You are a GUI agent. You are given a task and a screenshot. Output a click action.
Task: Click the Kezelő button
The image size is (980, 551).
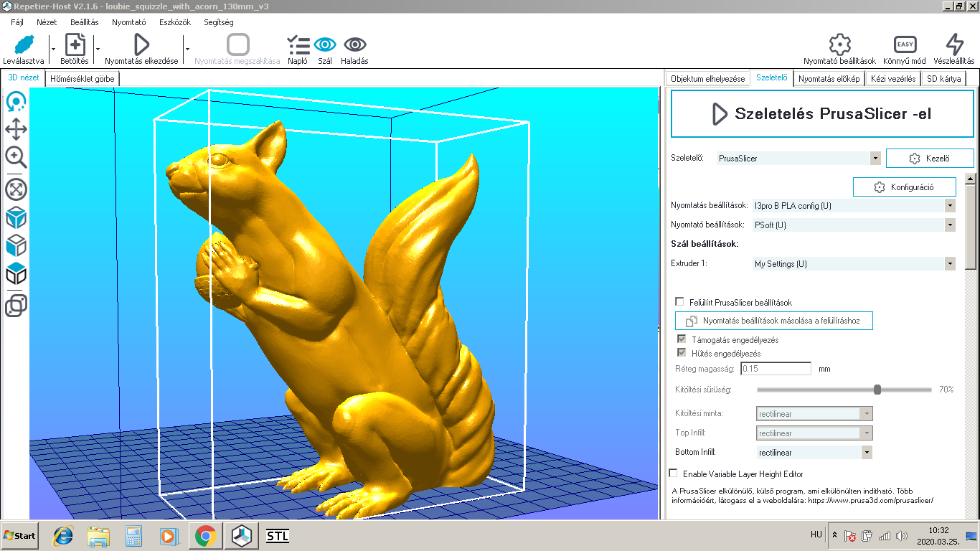(x=930, y=158)
